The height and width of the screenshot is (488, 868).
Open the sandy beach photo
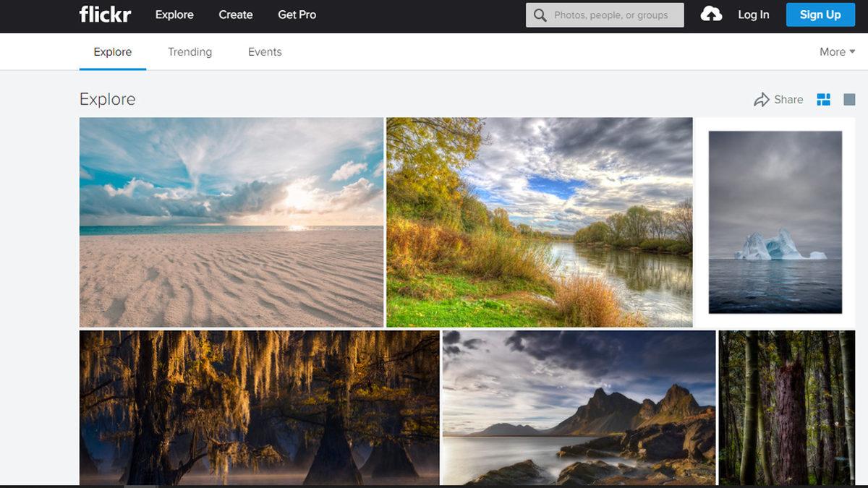(230, 222)
